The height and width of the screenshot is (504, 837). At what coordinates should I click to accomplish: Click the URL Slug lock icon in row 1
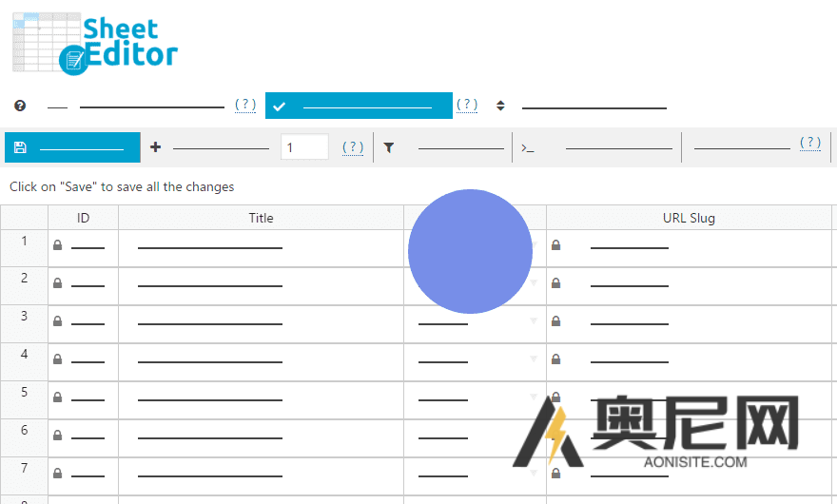tap(555, 245)
